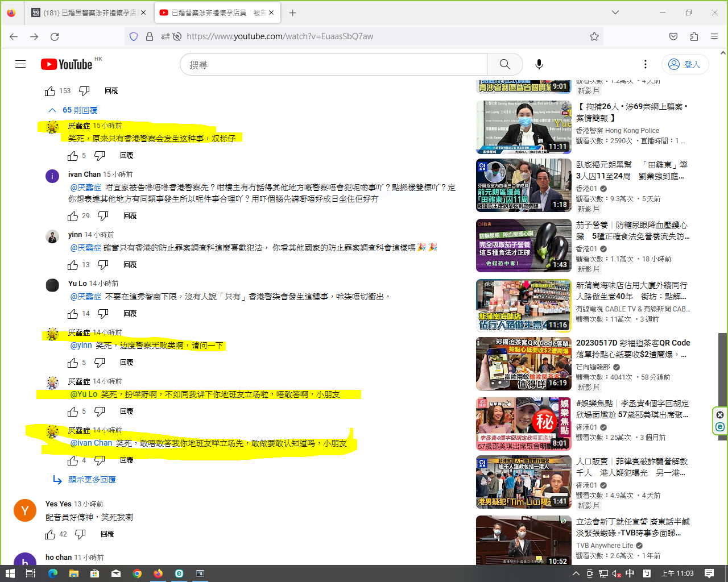Open a new browser tab
Image resolution: width=728 pixels, height=582 pixels.
(292, 13)
